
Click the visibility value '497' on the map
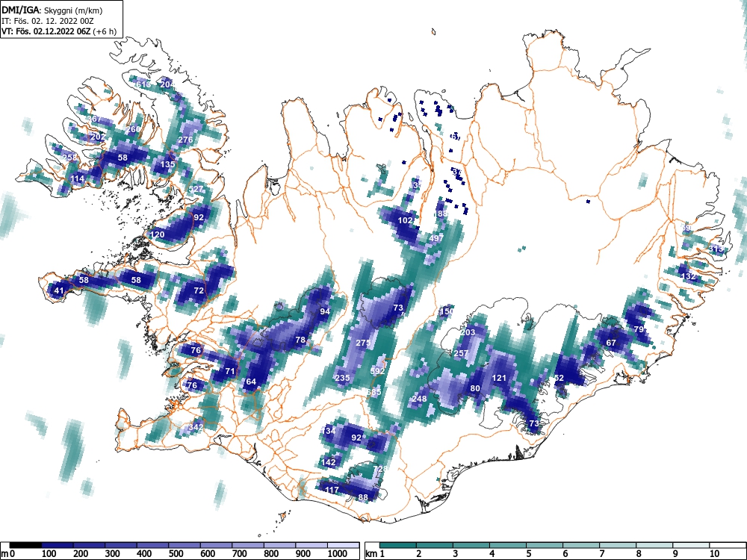[x=436, y=238]
